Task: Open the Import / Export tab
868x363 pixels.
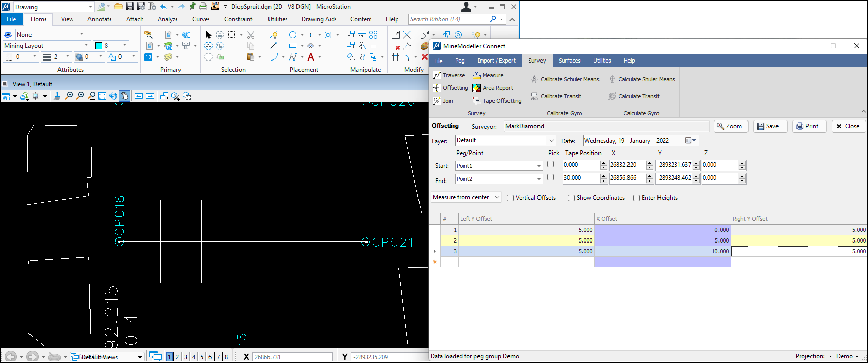Action: [x=496, y=60]
